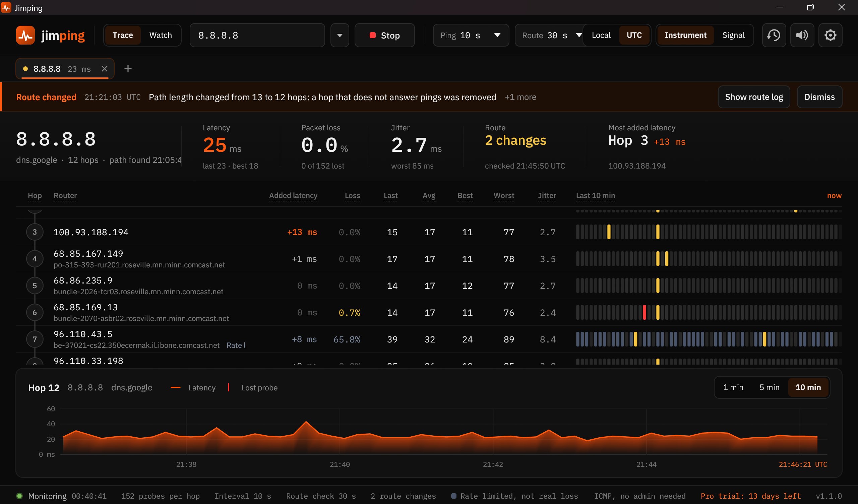The image size is (858, 504).
Task: Select 1 min chart range
Action: tap(733, 387)
